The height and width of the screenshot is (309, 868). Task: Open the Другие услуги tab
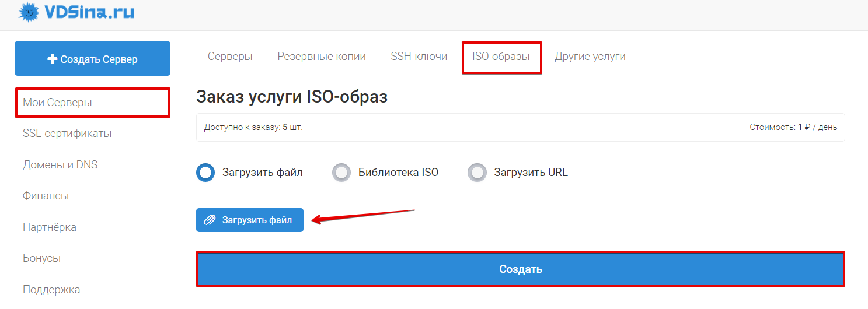590,57
